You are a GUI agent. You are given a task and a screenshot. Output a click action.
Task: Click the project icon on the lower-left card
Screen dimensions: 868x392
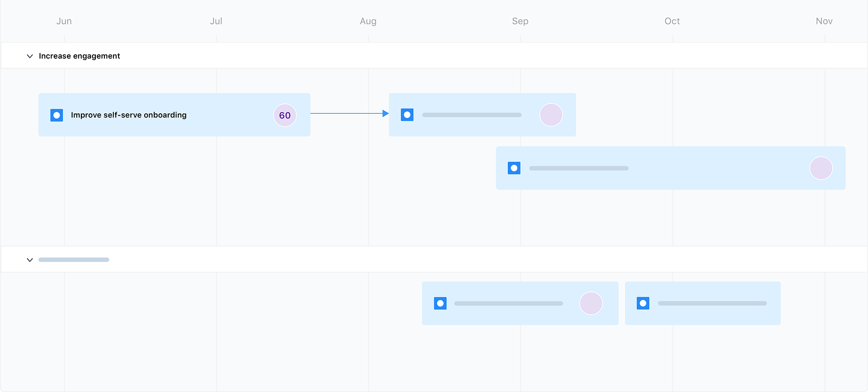point(439,303)
